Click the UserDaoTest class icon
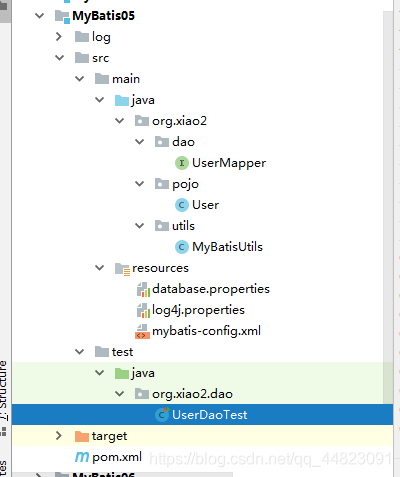The width and height of the screenshot is (400, 477). 162,415
